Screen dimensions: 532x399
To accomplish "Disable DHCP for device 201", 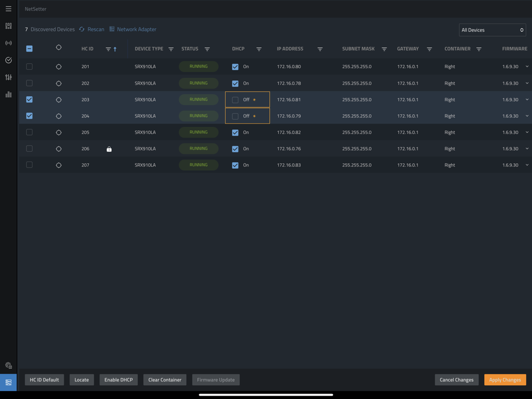I will click(235, 67).
